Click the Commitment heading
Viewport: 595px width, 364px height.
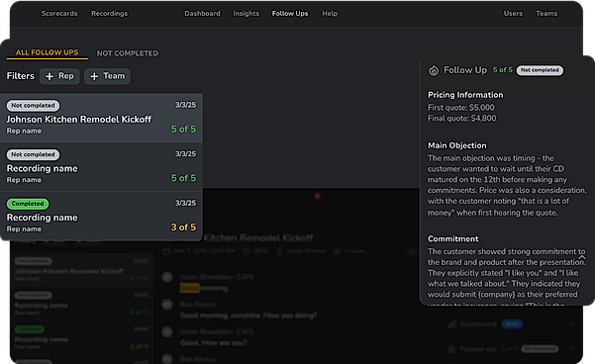coord(453,239)
